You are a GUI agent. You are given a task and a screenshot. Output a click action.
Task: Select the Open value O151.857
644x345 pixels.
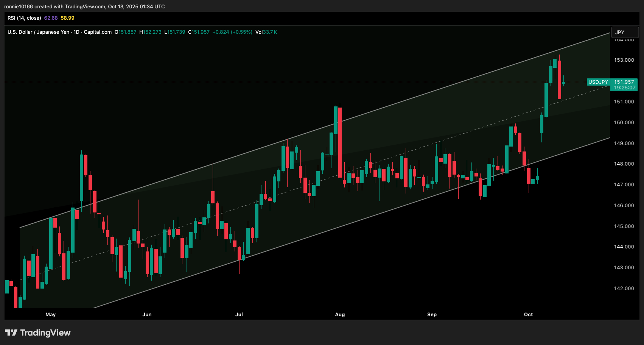pyautogui.click(x=125, y=32)
